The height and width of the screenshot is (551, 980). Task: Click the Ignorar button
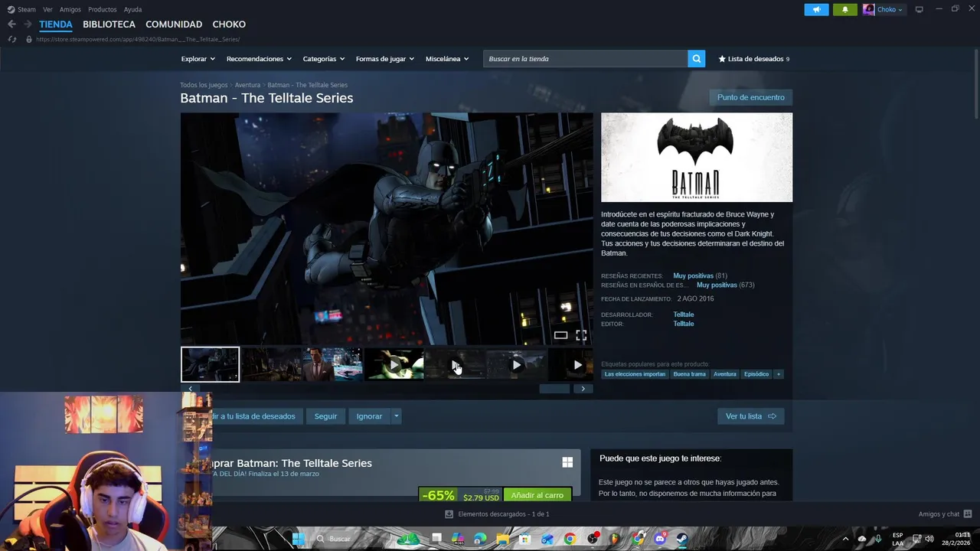pos(369,416)
